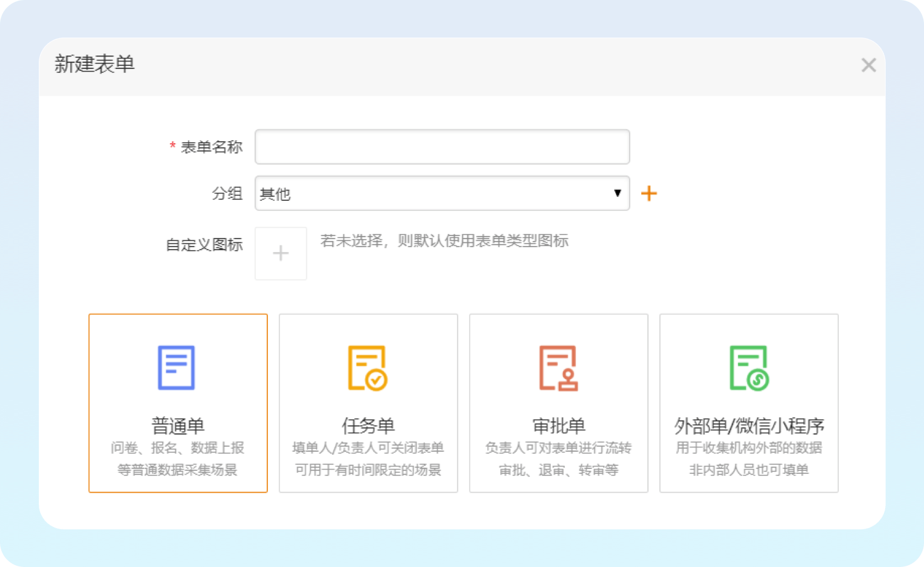Click 外部单 description 非内部人员也可填单
Screen dimensions: 924x567
pyautogui.click(x=749, y=470)
